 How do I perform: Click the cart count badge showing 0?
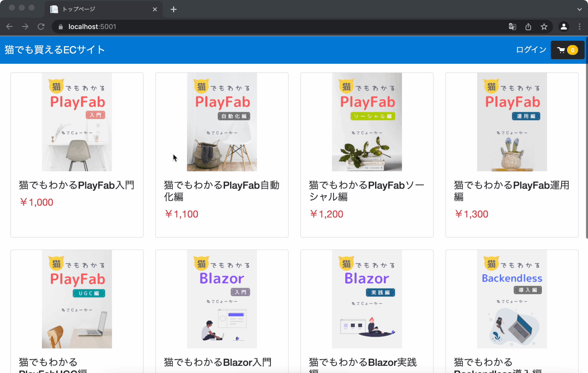coord(572,50)
